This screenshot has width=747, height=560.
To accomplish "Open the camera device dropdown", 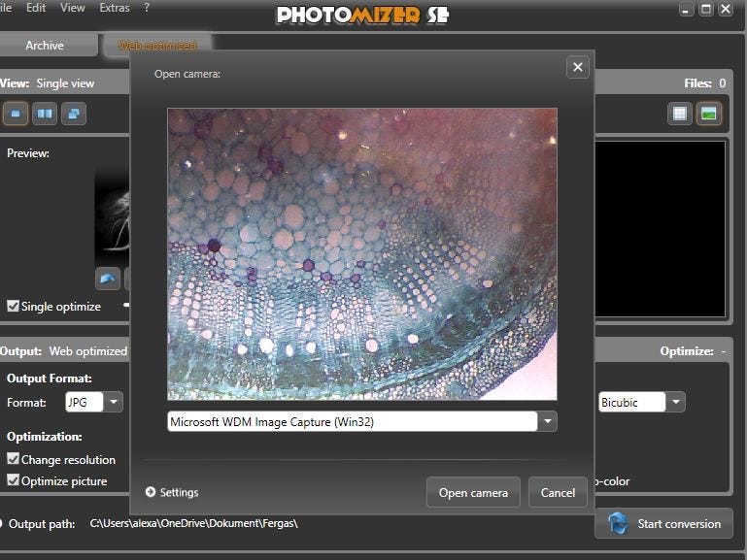I will (x=549, y=422).
